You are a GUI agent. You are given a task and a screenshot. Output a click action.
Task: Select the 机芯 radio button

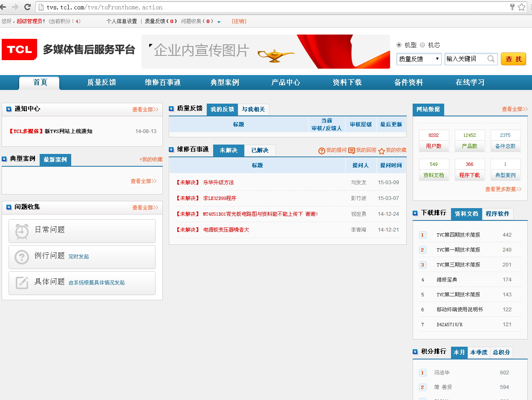422,45
